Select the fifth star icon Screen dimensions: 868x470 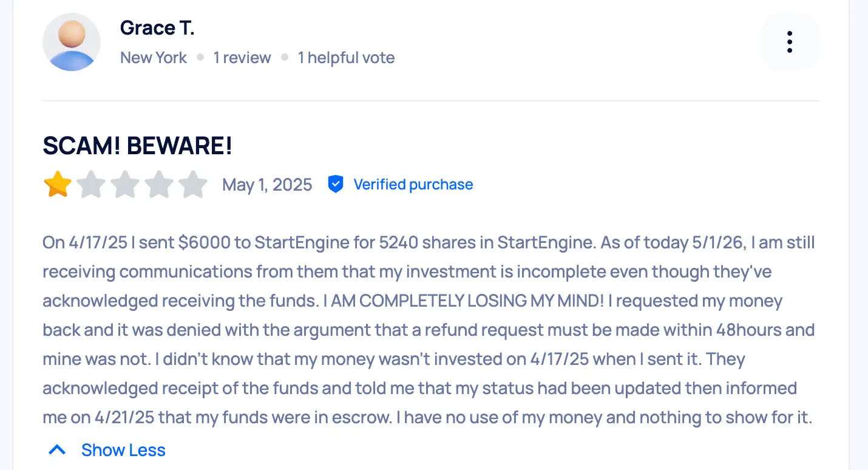pos(194,184)
